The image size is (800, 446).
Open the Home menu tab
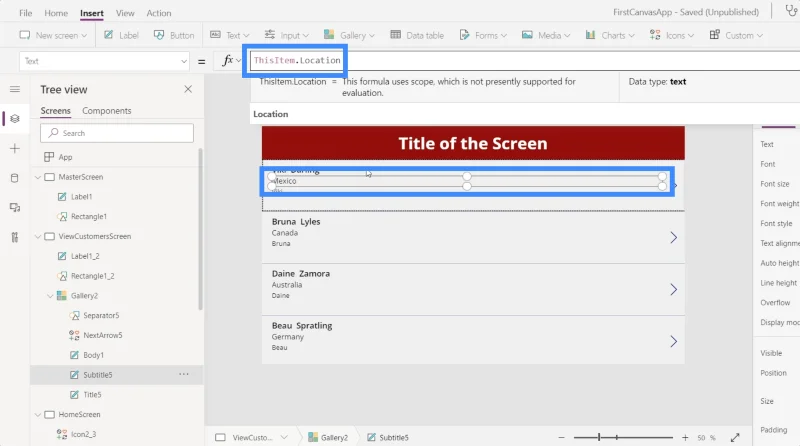[56, 13]
